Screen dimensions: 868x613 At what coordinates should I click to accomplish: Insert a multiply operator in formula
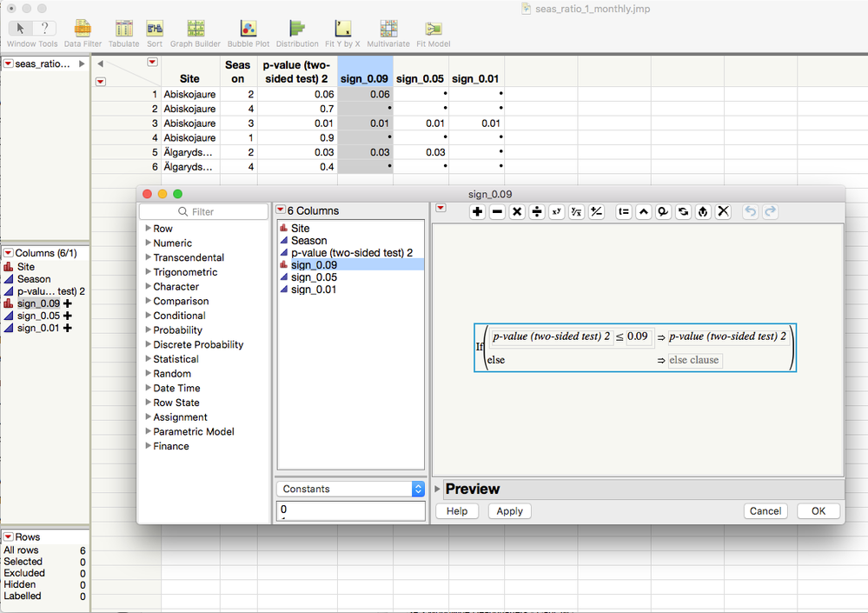517,211
